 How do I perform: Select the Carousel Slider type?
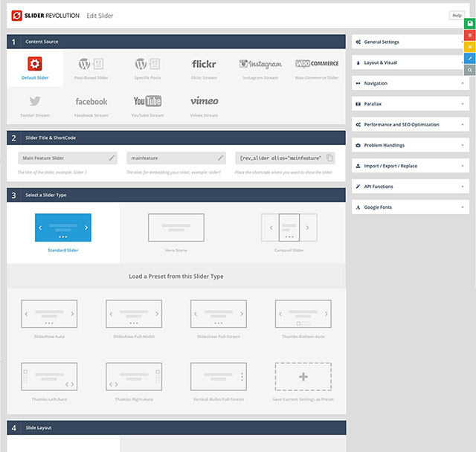coord(289,233)
